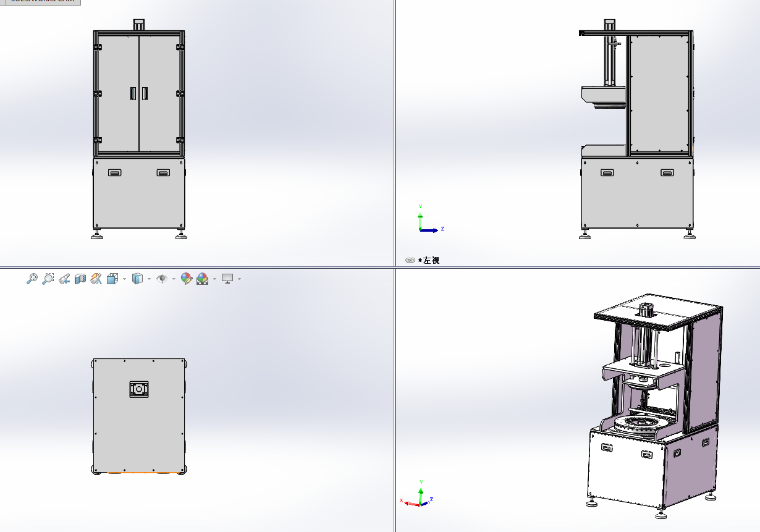Select the Zoom to Area tool
This screenshot has width=760, height=532.
(x=48, y=279)
